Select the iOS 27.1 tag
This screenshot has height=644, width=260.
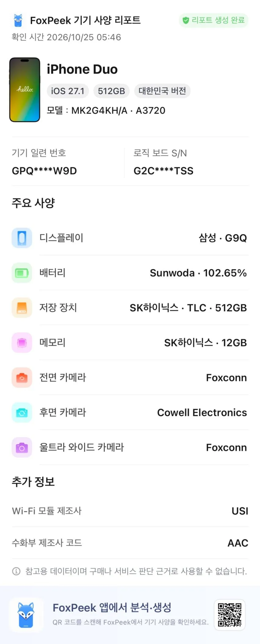68,91
